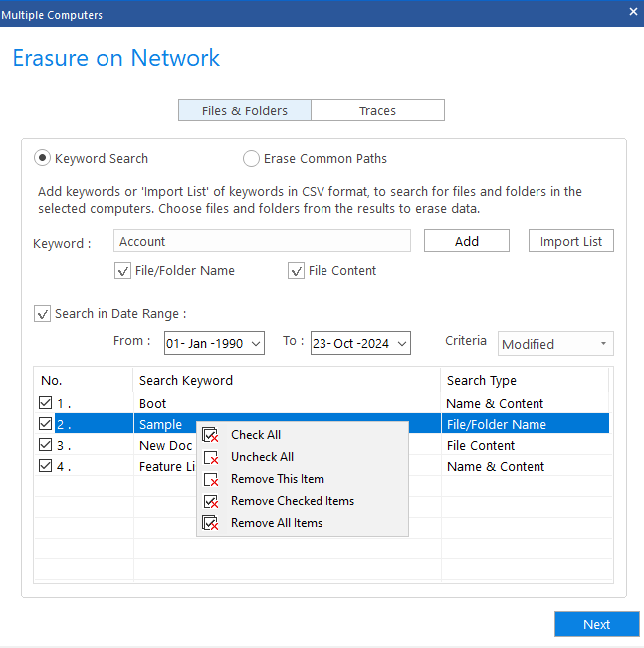Click the Next button

click(x=597, y=624)
